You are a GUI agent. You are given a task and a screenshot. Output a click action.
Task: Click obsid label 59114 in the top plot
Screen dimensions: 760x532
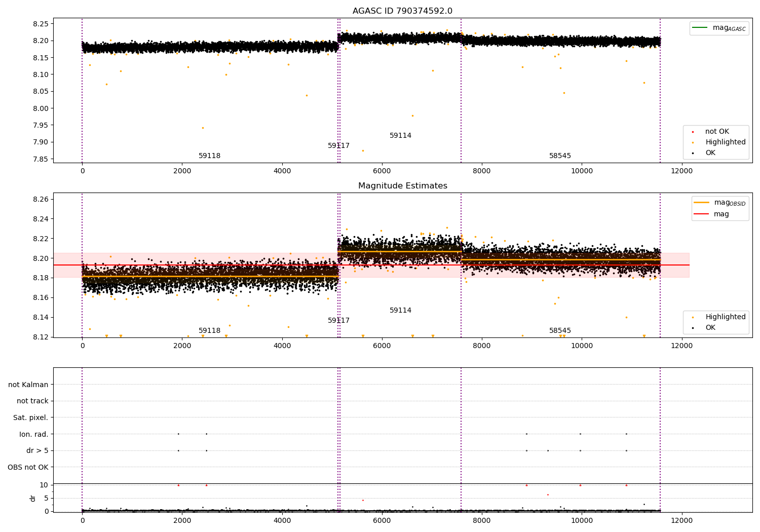coord(400,136)
